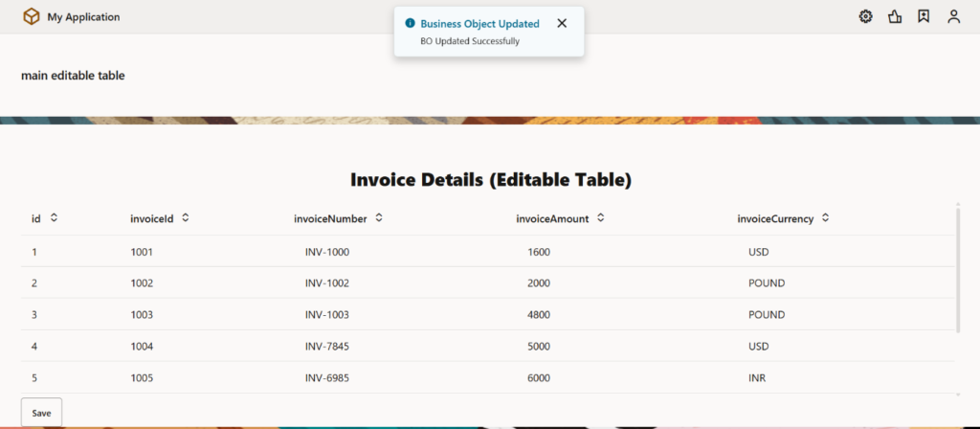
Task: Click the Business Object Updated title
Action: [479, 23]
